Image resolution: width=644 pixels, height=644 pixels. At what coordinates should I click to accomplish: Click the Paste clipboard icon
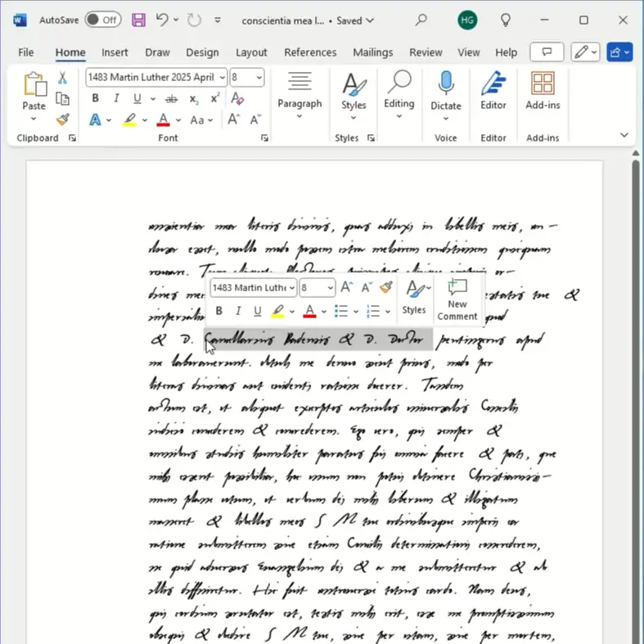(x=34, y=84)
